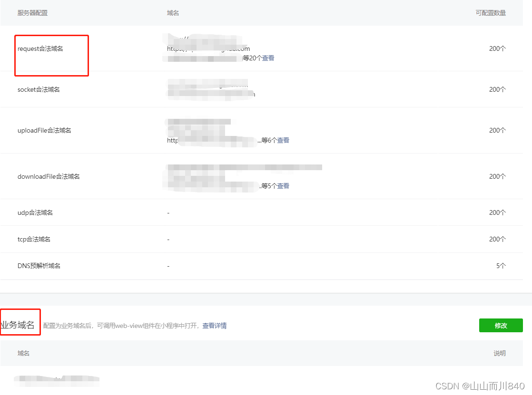Click the 说明 column header

tap(500, 353)
